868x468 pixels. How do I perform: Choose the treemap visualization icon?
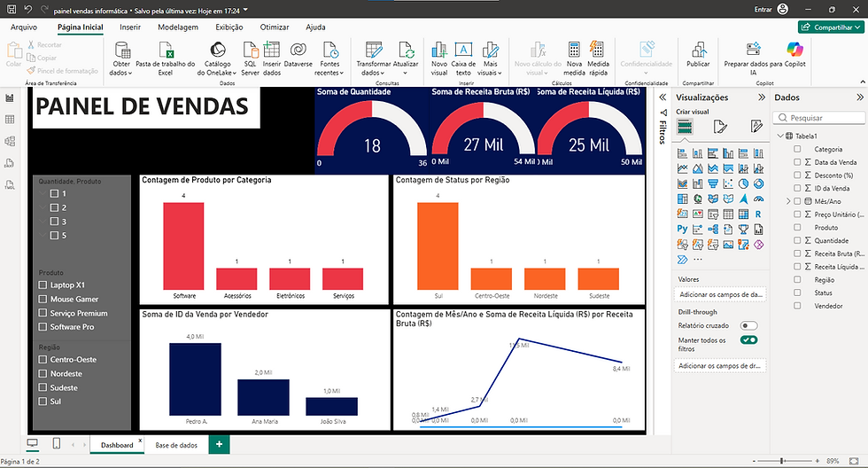coord(682,199)
